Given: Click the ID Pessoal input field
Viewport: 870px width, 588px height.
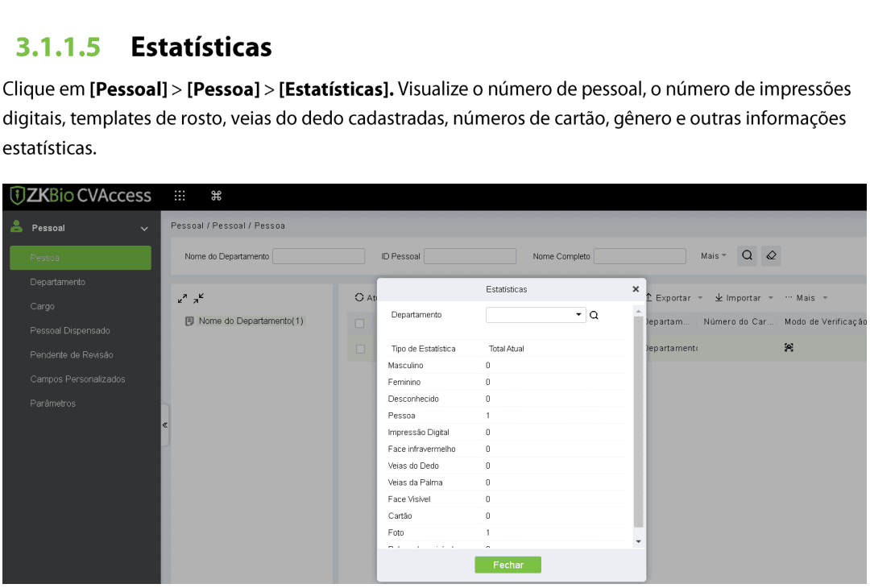Looking at the screenshot, I should point(470,256).
